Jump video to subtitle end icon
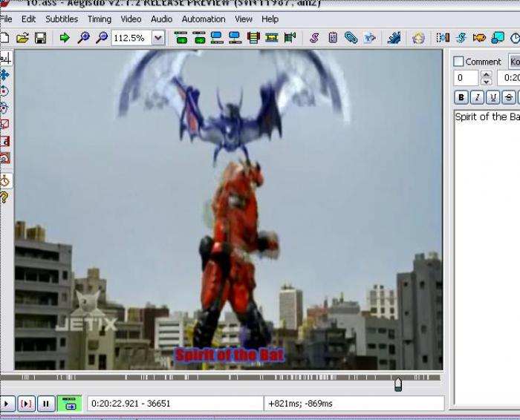520x420 pixels. click(235, 38)
